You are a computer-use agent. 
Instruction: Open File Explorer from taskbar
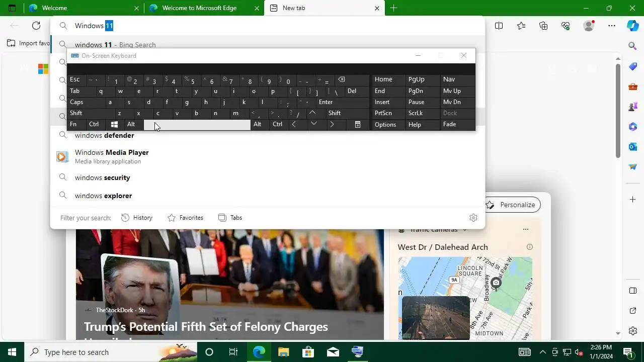click(283, 352)
